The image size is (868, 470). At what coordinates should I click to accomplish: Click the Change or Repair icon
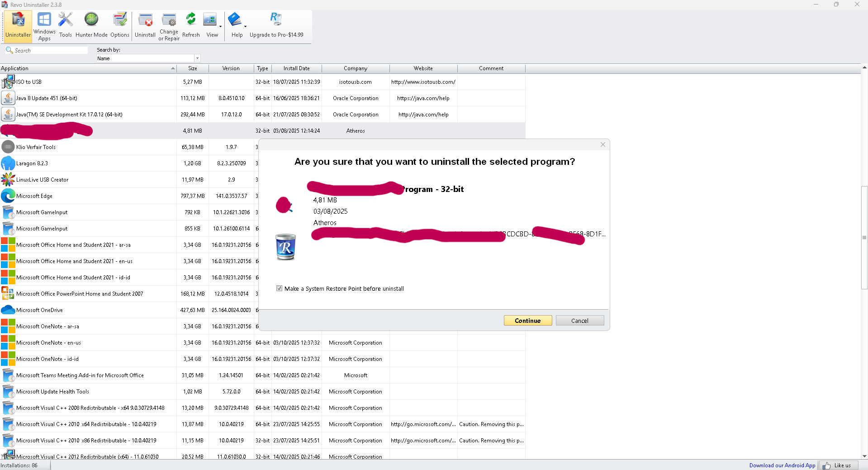point(169,26)
